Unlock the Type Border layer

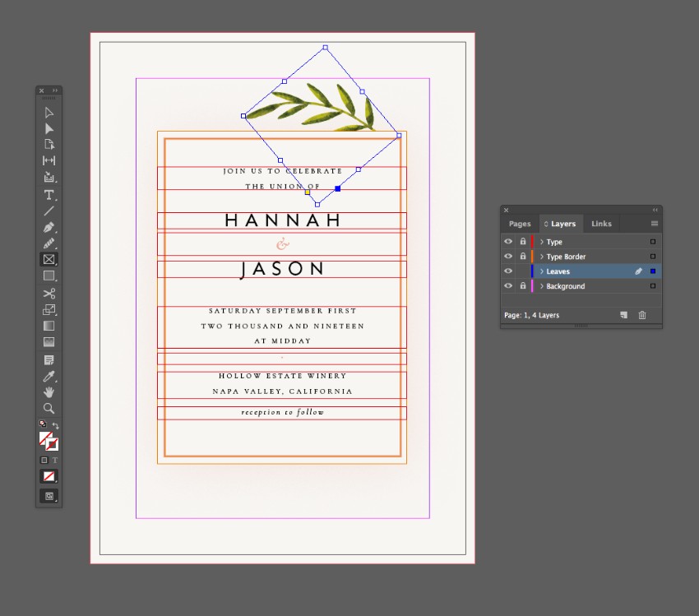pos(523,256)
